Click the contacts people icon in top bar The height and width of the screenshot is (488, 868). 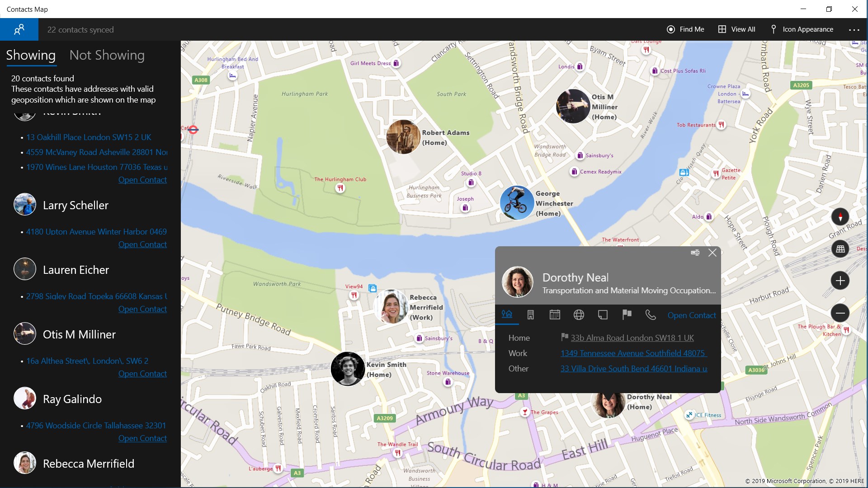(19, 30)
